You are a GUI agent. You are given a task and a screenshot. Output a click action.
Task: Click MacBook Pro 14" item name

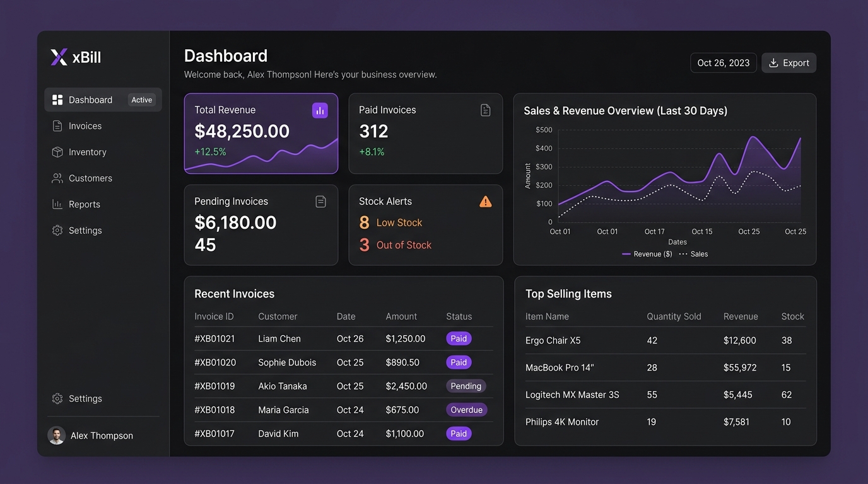560,367
